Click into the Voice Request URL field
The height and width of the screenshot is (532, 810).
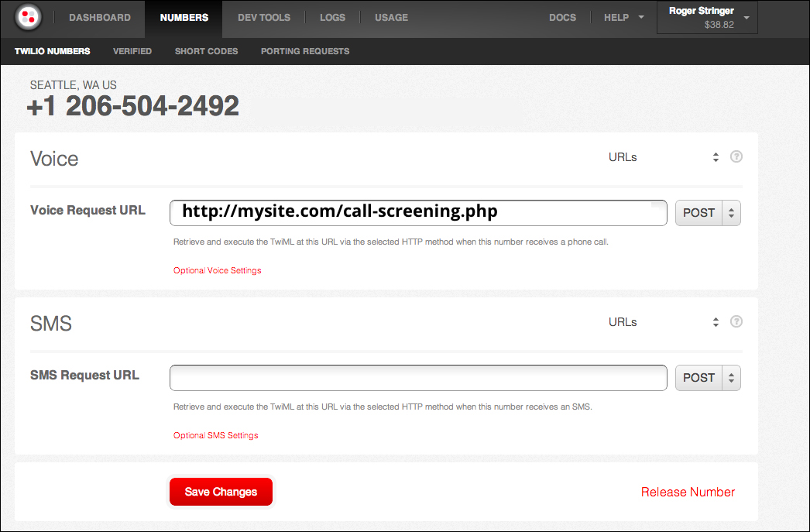click(418, 213)
